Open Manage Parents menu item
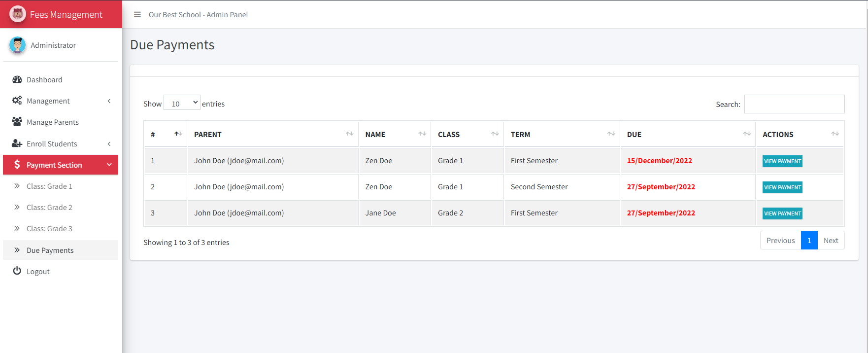This screenshot has width=868, height=353. point(61,122)
